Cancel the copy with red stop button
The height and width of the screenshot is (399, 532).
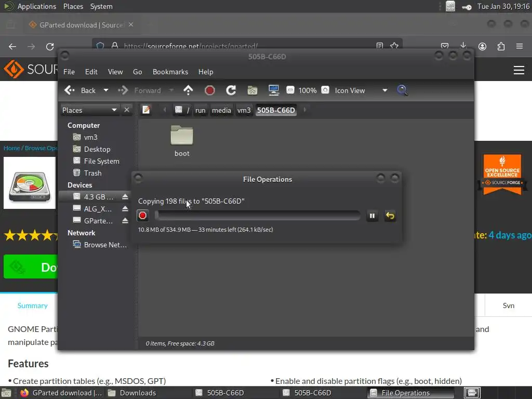pyautogui.click(x=142, y=216)
